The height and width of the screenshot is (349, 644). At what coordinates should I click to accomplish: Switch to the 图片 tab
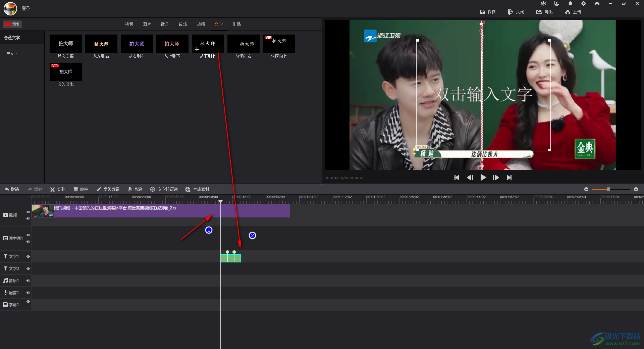(x=147, y=24)
